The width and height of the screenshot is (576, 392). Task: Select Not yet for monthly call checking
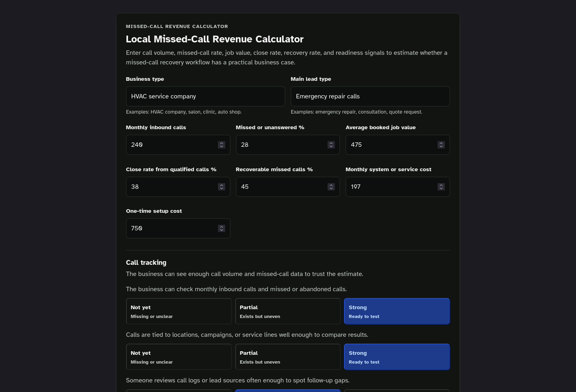tap(179, 311)
